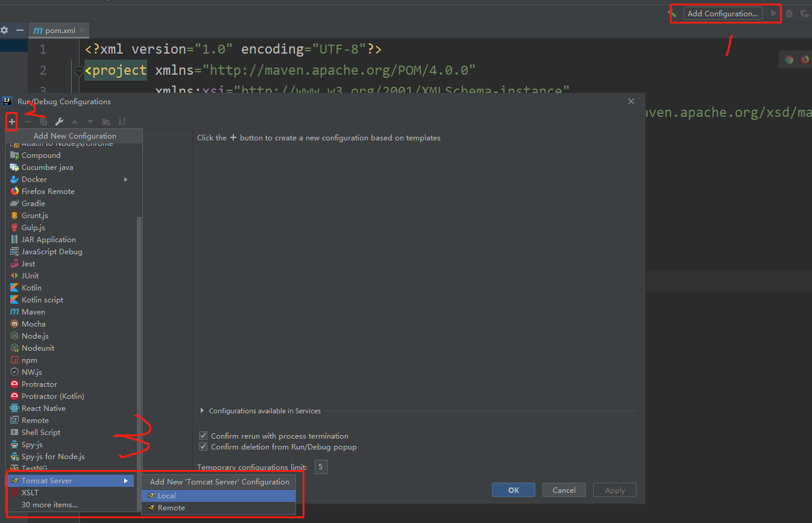
Task: Click the Temporary configurations limit field
Action: 321,467
